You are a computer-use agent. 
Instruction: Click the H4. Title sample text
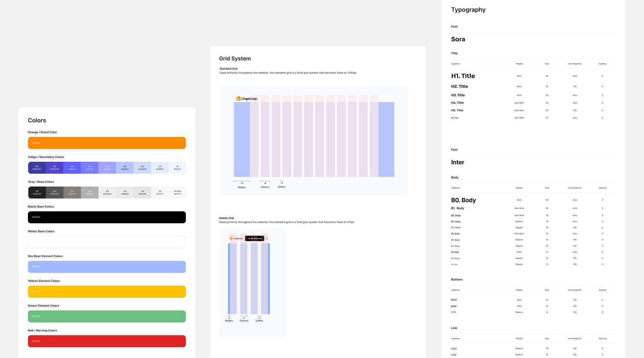click(x=457, y=103)
